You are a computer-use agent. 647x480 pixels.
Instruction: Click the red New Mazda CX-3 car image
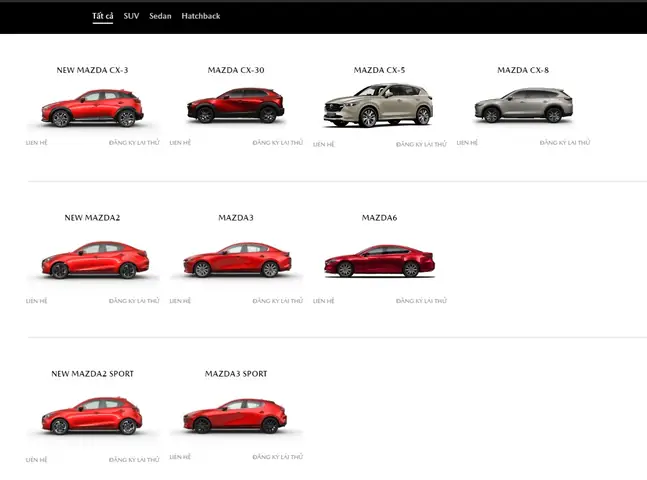pyautogui.click(x=92, y=108)
